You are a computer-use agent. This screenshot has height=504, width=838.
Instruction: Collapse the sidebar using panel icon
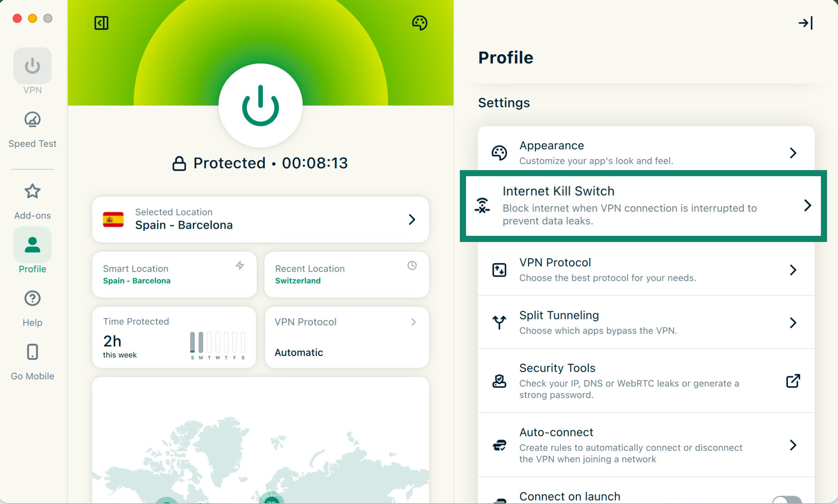click(101, 23)
